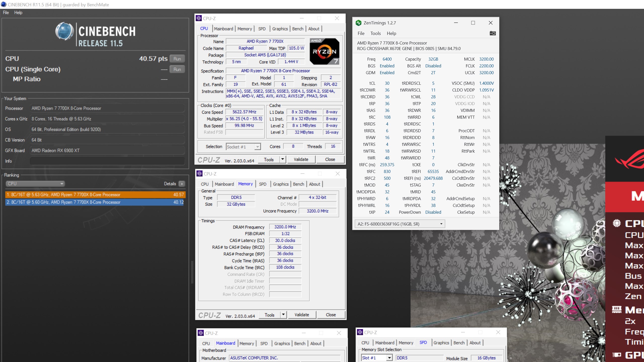Open Cinebench File menu

[6, 13]
